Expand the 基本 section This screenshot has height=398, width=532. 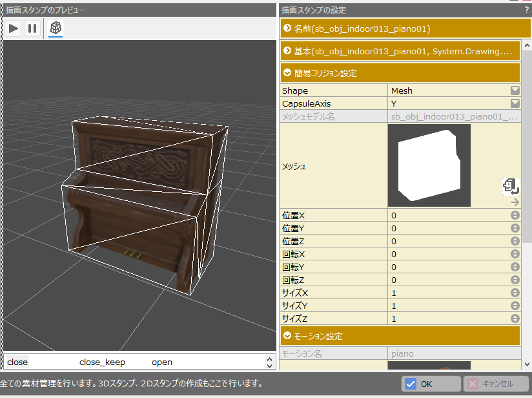pos(400,50)
